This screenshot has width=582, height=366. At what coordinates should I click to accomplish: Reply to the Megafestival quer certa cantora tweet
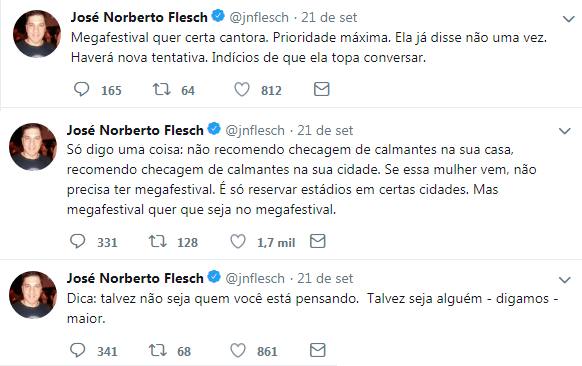click(x=82, y=89)
